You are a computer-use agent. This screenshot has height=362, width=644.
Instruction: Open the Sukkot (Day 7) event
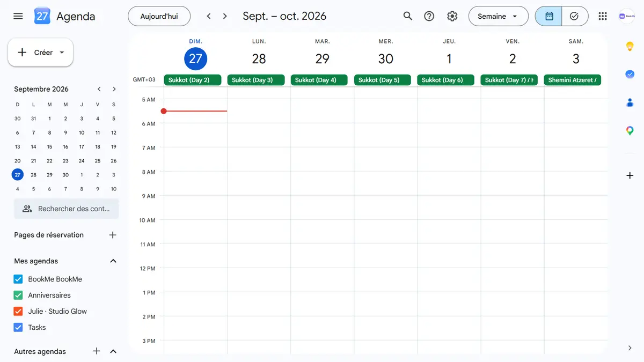click(509, 80)
